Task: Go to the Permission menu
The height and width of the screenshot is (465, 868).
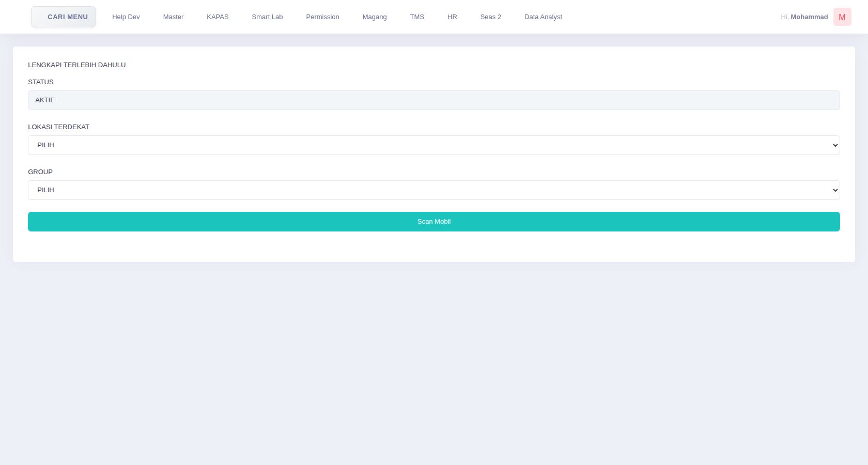Action: point(322,17)
